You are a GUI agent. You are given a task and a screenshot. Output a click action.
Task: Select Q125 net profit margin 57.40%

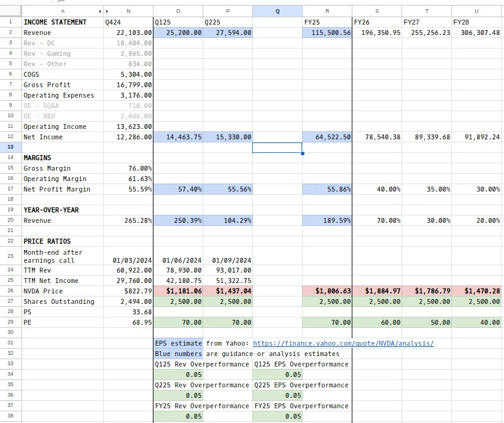coord(178,189)
